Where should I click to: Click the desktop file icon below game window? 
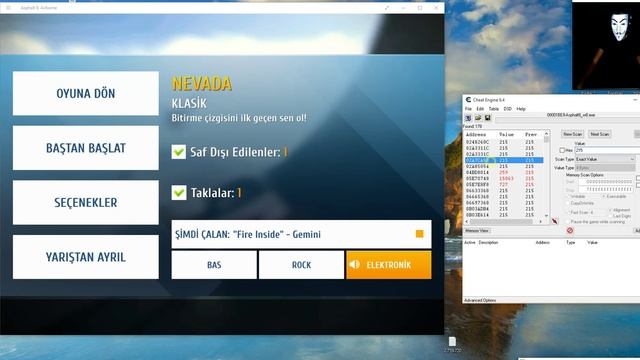pyautogui.click(x=452, y=344)
